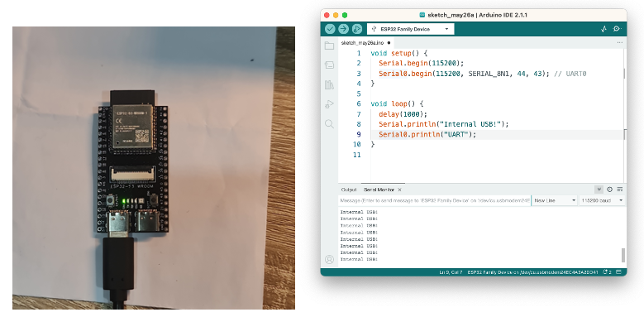The image size is (644, 317).
Task: Click line number 11 in gutter
Action: point(357,155)
